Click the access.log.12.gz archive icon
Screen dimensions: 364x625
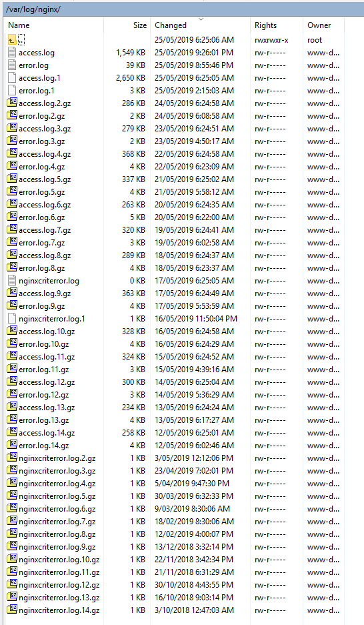[x=13, y=382]
